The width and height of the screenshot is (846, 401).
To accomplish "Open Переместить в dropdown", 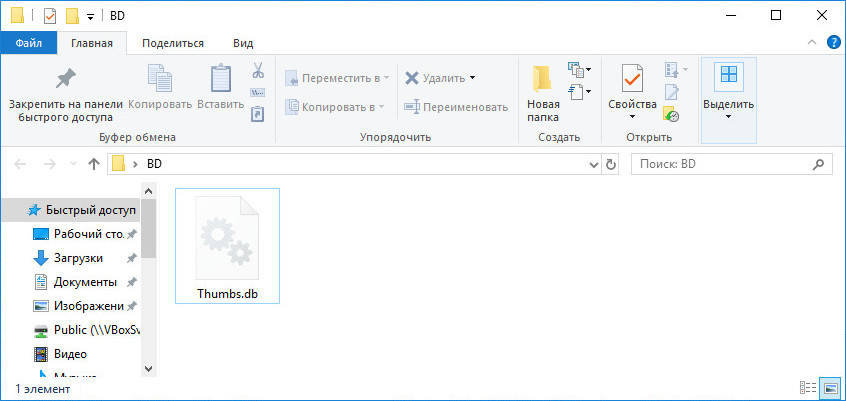I will click(337, 78).
